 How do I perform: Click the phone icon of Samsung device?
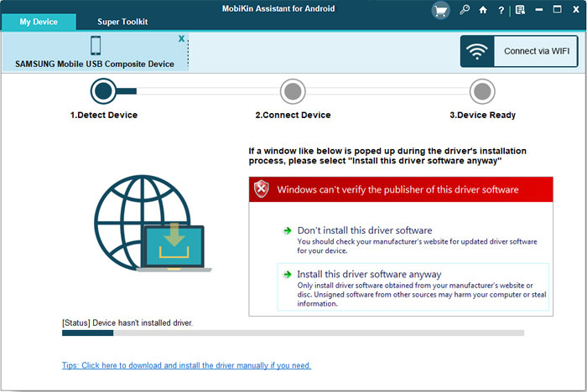pos(96,45)
